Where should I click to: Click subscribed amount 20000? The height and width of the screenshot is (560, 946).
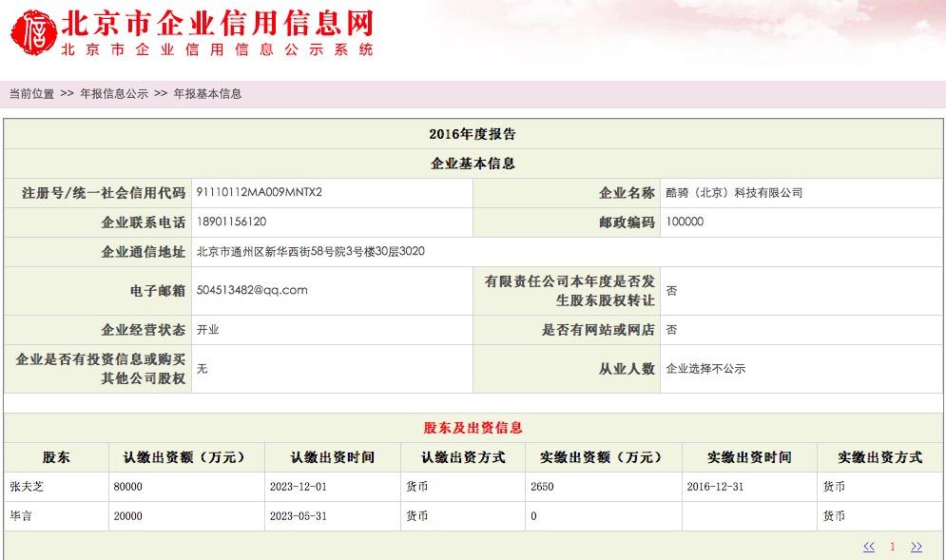[x=128, y=516]
